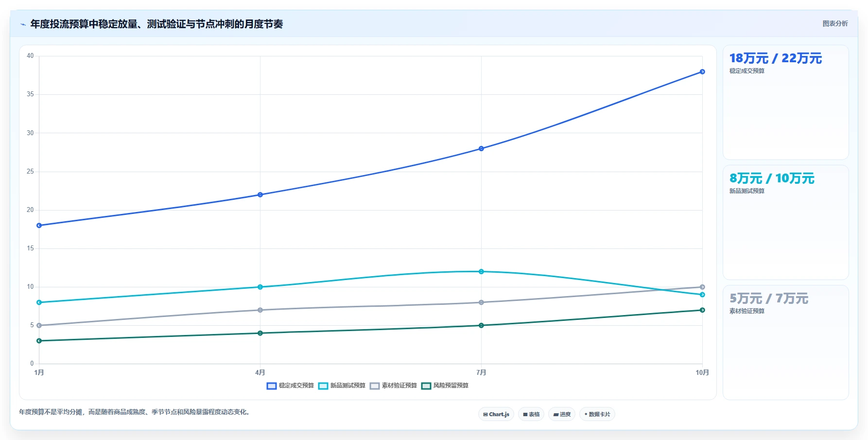Viewport: 868px width, 440px height.
Task: Click the chart title 年度投流预算 heading
Action: pyautogui.click(x=156, y=24)
